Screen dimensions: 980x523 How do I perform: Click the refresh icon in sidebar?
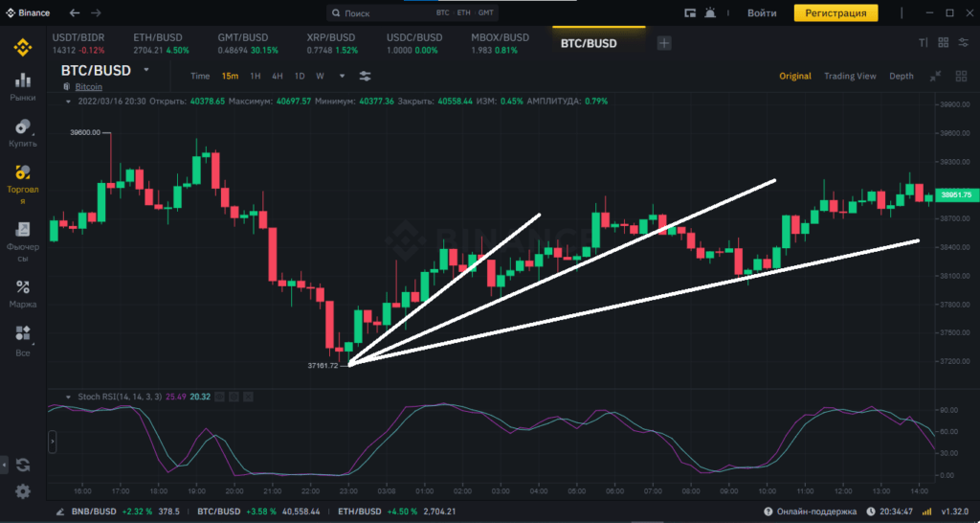pos(23,465)
